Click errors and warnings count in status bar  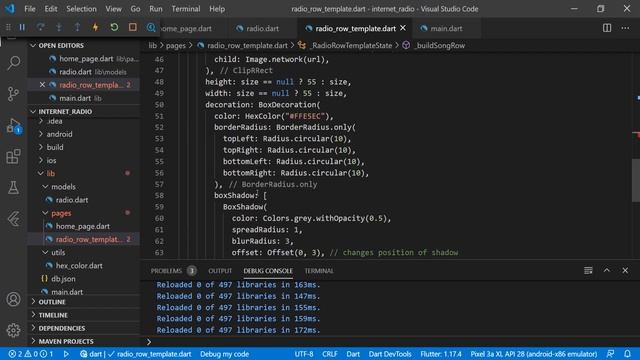pos(31,354)
